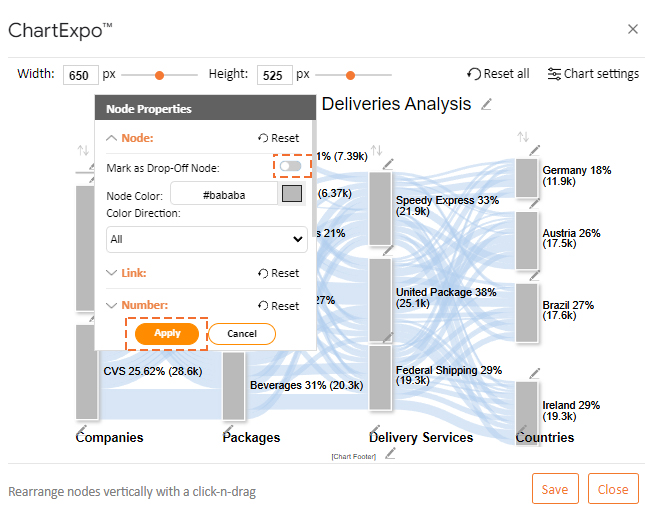645x525 pixels.
Task: Click the Height input field
Action: (274, 75)
